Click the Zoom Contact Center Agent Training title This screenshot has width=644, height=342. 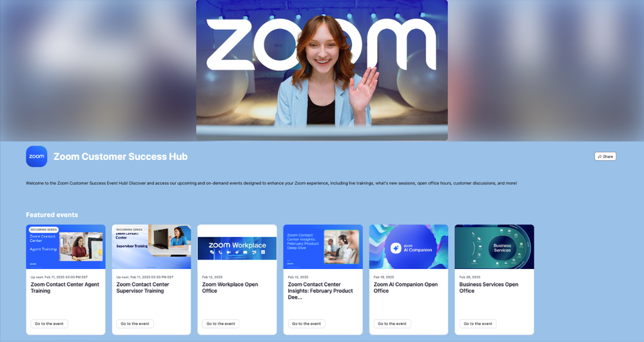[x=65, y=287]
